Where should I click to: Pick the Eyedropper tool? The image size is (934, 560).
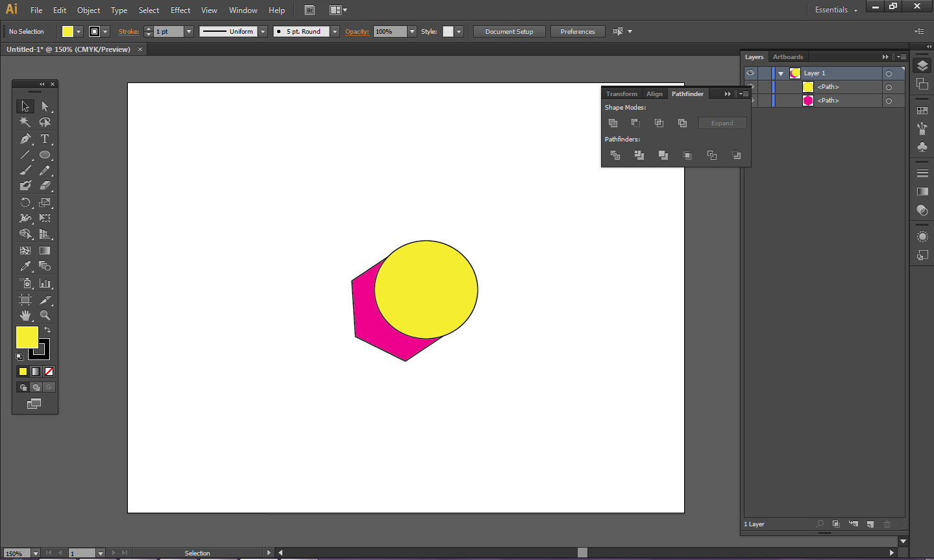coord(25,266)
